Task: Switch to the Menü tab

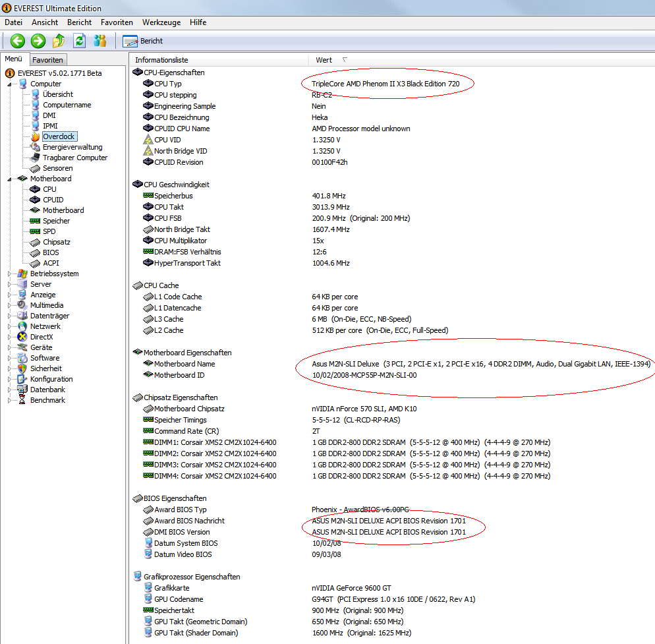Action: point(13,59)
